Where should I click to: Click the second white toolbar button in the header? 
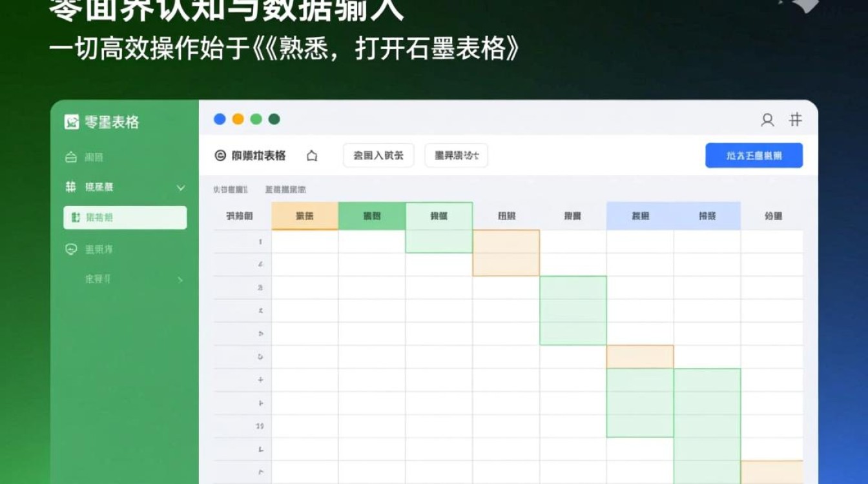(456, 155)
